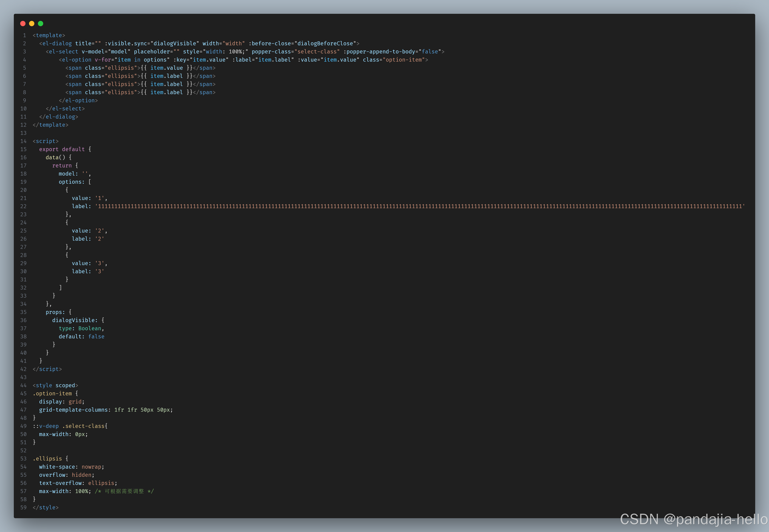Click the opening script tag
This screenshot has height=532, width=769.
45,141
